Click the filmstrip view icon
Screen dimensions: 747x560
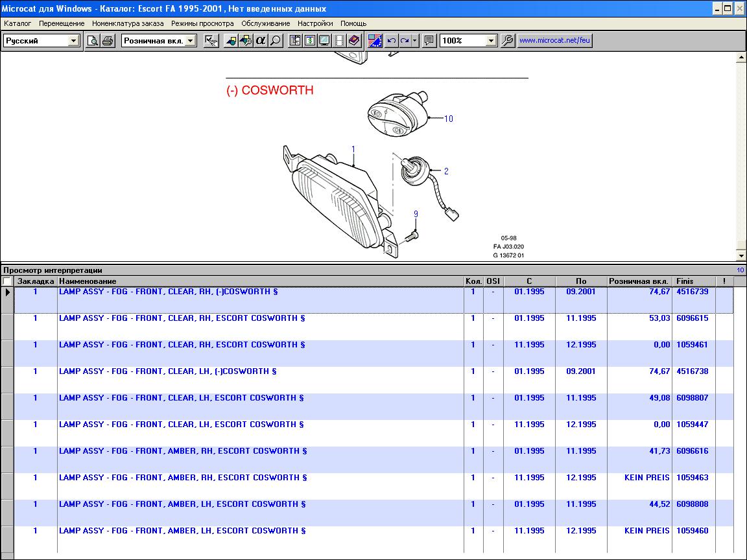[338, 41]
